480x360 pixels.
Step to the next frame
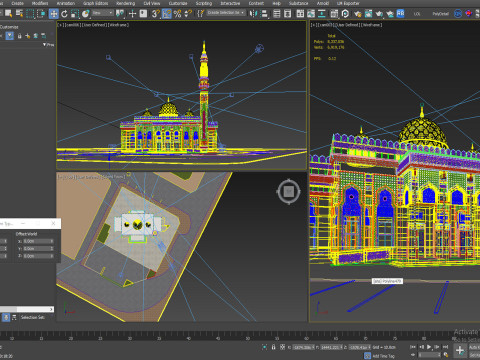point(437,347)
